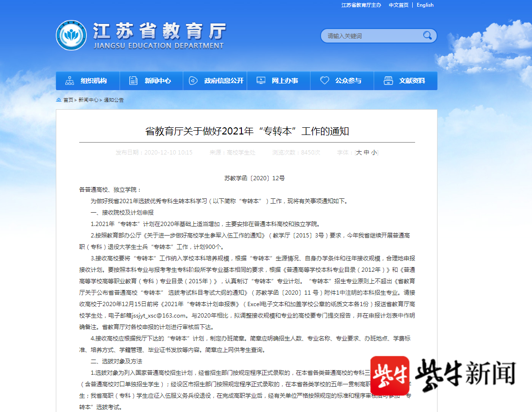Open the 新闻中心 menu

pyautogui.click(x=151, y=81)
